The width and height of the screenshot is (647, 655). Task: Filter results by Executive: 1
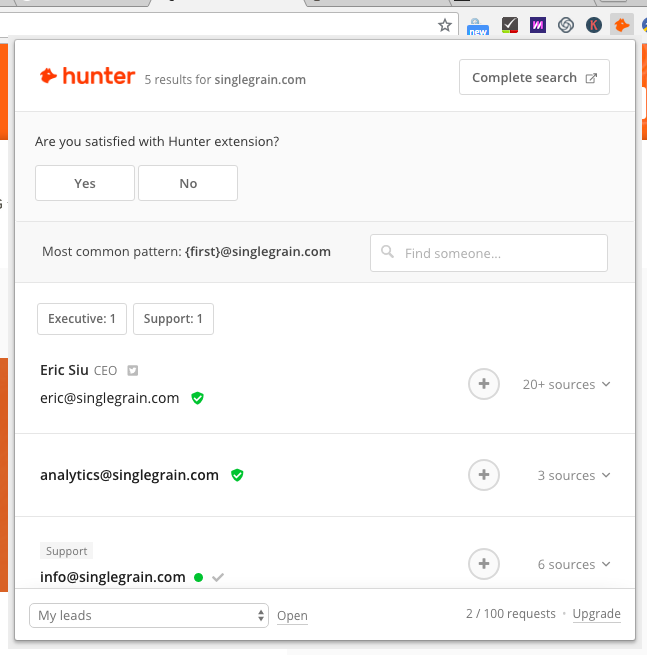tap(82, 319)
